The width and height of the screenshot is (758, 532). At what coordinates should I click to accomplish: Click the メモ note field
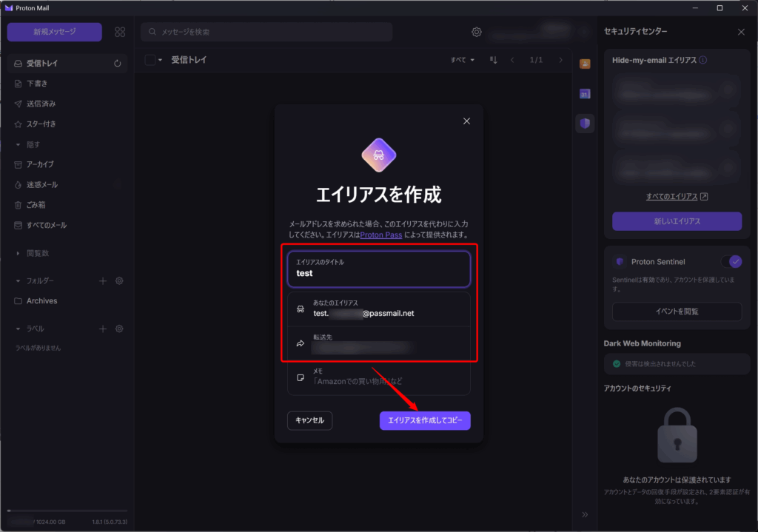click(x=379, y=377)
